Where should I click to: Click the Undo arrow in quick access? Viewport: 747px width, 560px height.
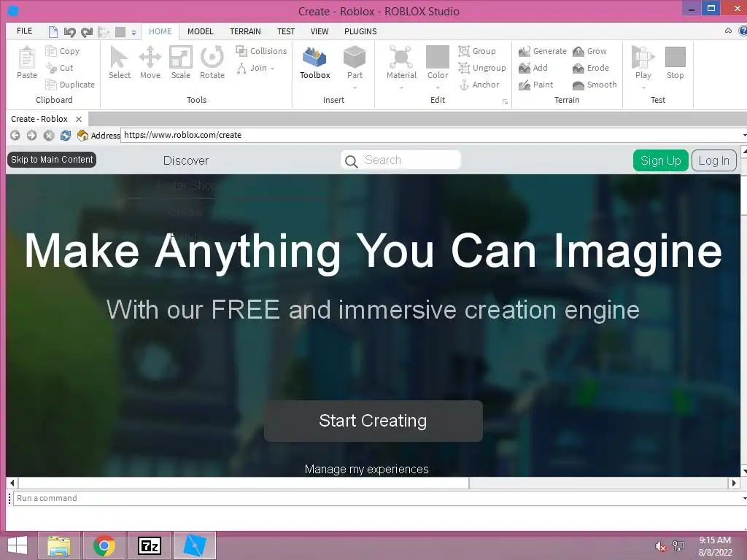pyautogui.click(x=69, y=32)
